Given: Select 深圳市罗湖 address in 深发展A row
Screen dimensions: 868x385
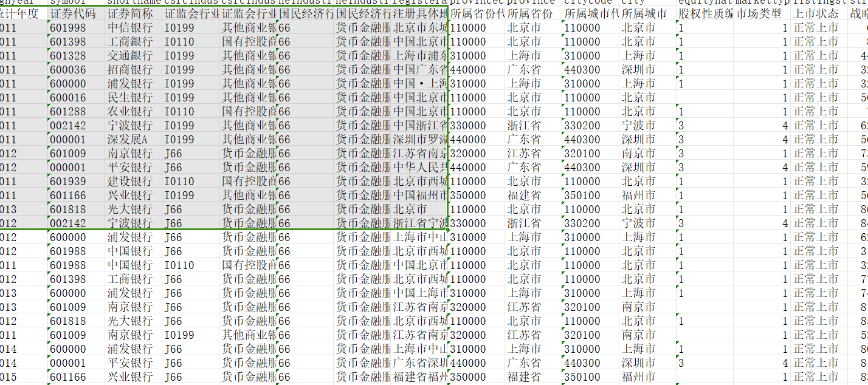Looking at the screenshot, I should 419,139.
